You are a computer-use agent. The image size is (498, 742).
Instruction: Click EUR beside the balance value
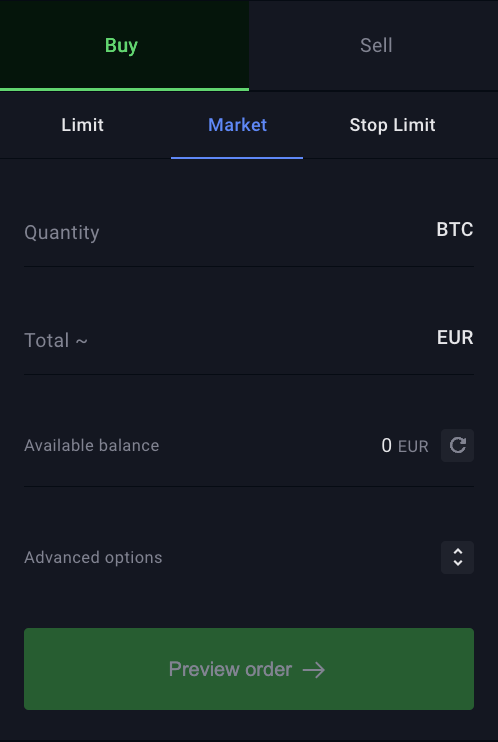tap(413, 446)
